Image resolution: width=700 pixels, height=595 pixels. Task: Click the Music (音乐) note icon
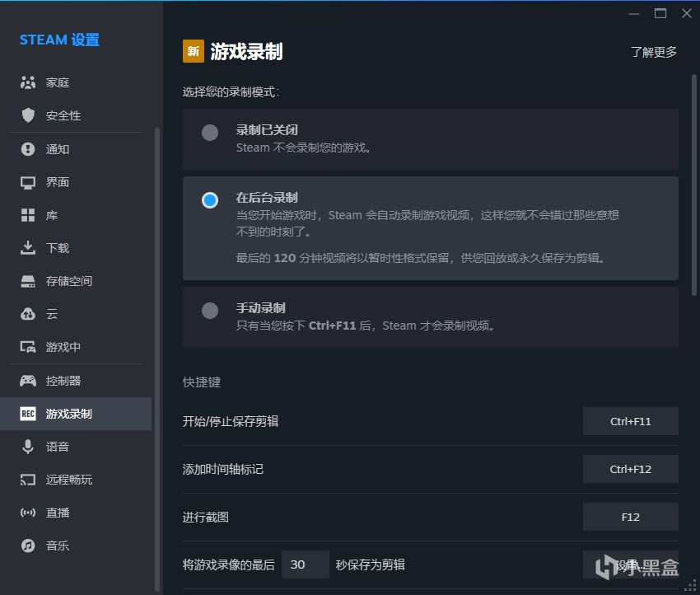28,546
